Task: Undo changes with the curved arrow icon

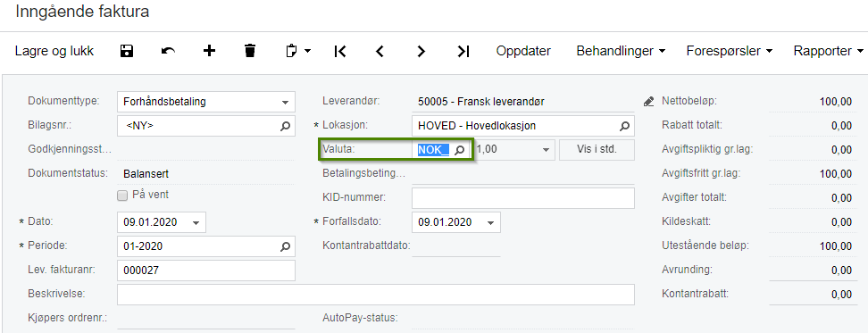Action: click(x=168, y=52)
